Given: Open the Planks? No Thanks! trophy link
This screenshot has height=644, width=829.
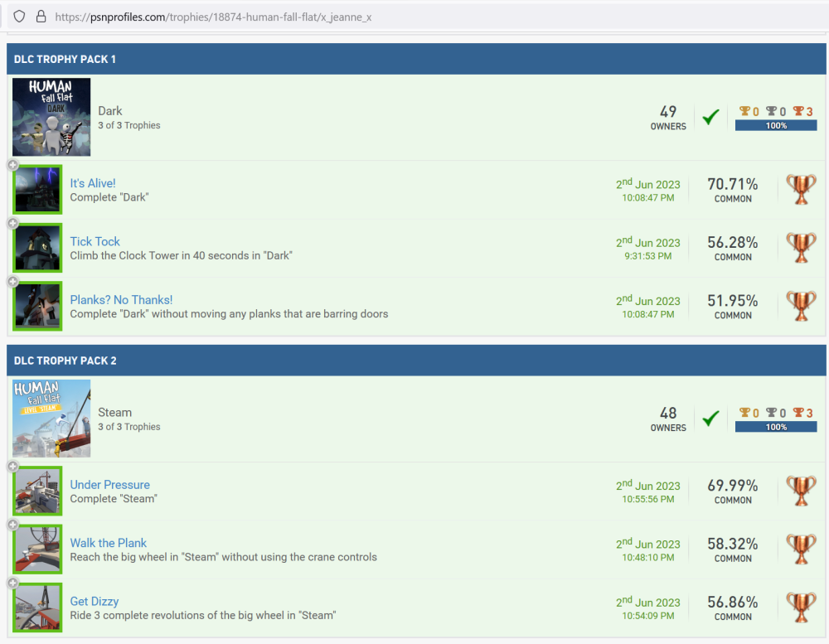Looking at the screenshot, I should coord(121,300).
